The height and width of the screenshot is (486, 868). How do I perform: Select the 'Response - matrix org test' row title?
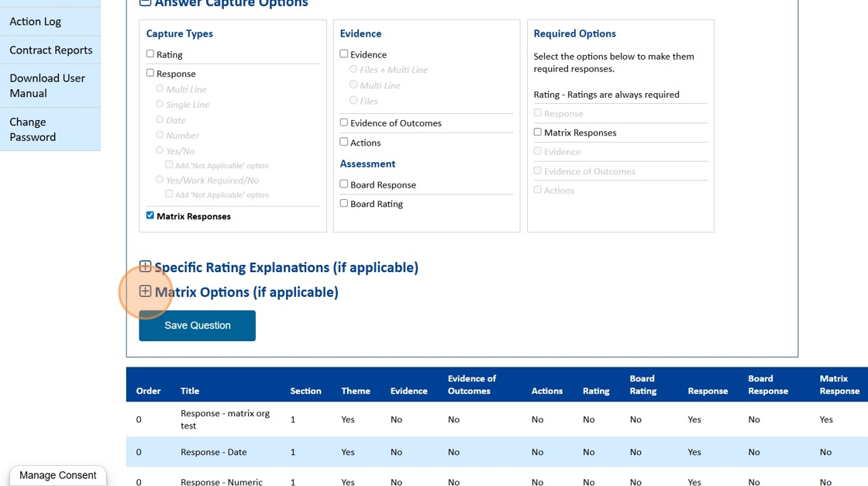(226, 419)
